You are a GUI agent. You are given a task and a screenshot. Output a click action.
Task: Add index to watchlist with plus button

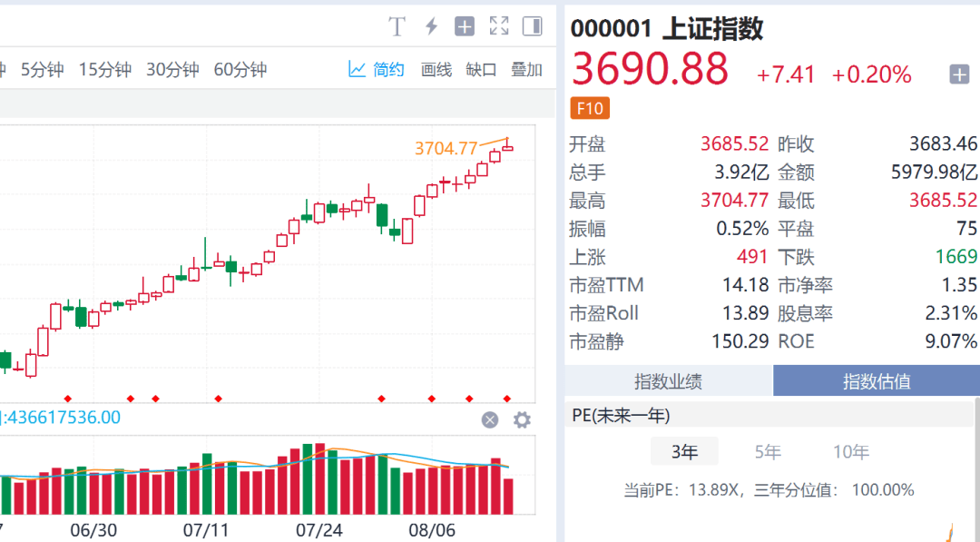pos(959,75)
